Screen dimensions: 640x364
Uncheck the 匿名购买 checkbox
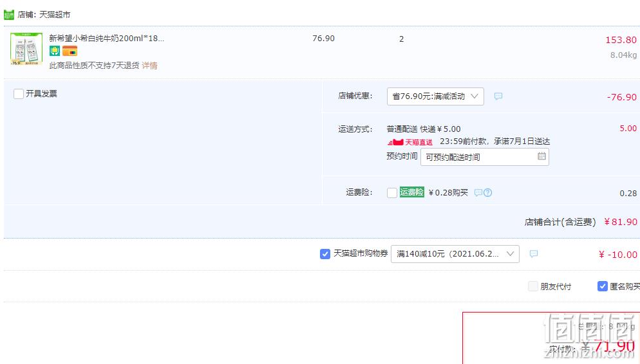(603, 286)
